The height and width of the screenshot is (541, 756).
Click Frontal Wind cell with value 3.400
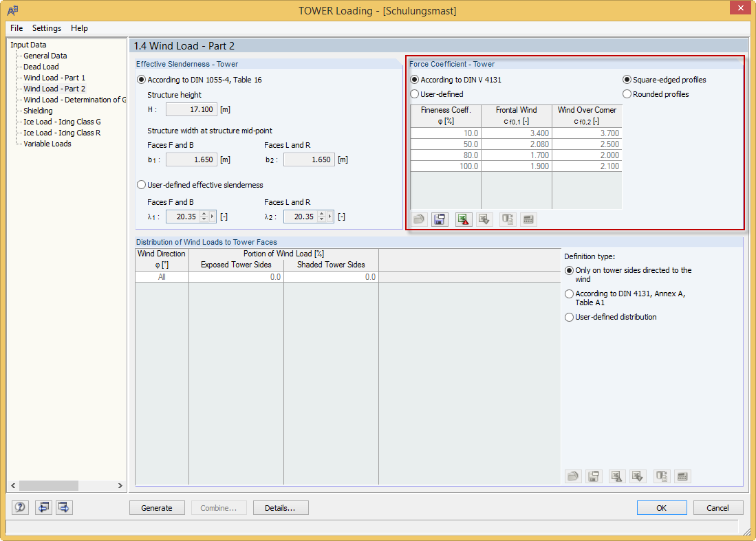click(x=517, y=133)
